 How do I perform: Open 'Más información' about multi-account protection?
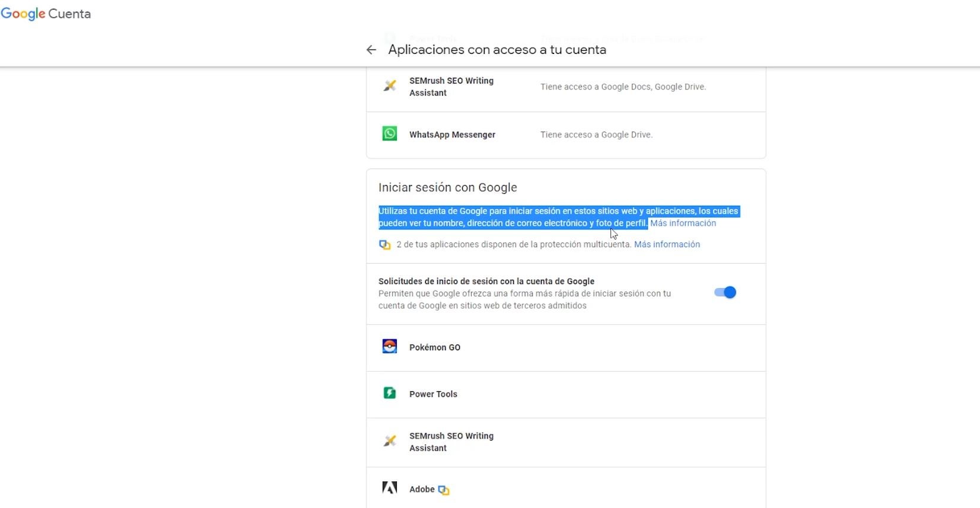pos(667,244)
